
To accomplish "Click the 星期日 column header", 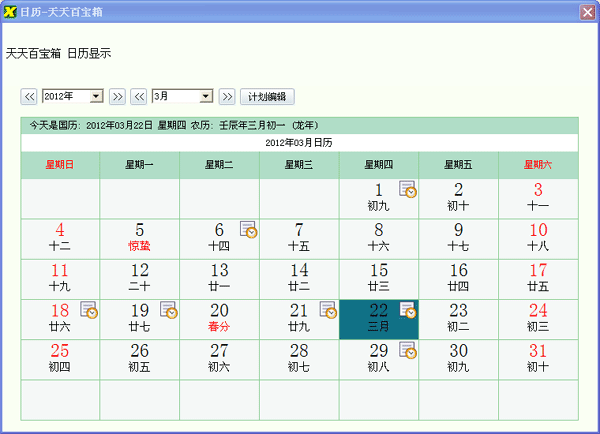I will (x=60, y=165).
